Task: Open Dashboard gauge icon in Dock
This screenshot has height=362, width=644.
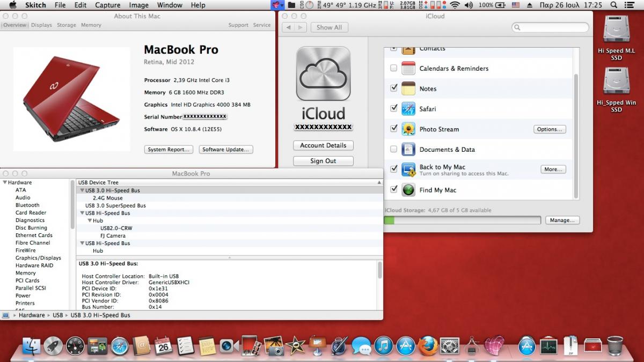Action: point(75,346)
